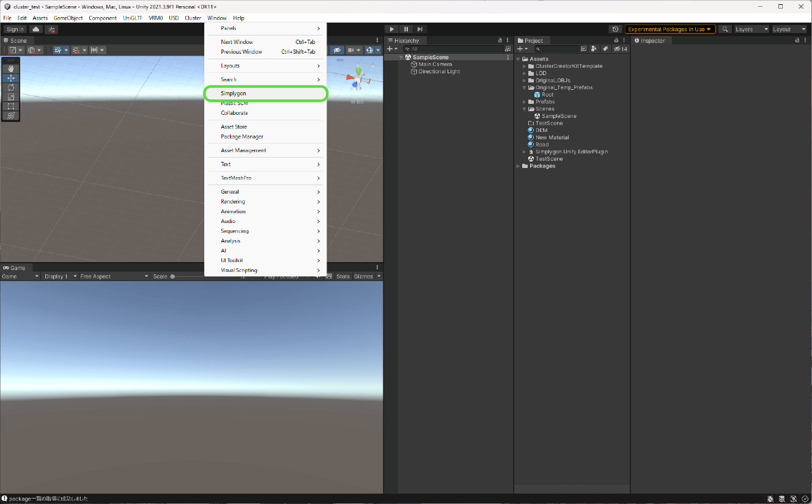Click the bug debug mode status icon
Screen dimensions: 812x504
click(770, 499)
